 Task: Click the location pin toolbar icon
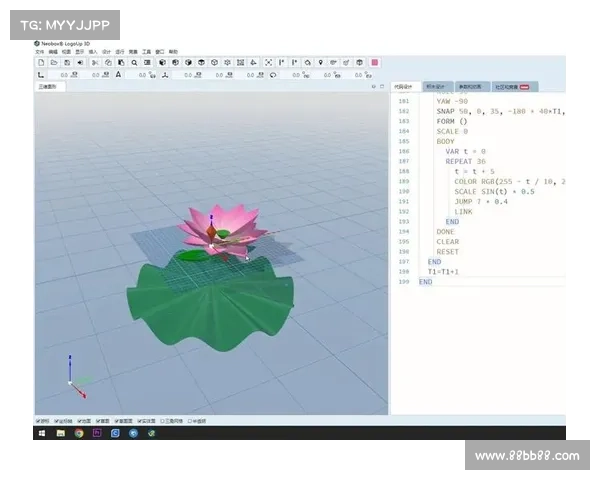[321, 62]
